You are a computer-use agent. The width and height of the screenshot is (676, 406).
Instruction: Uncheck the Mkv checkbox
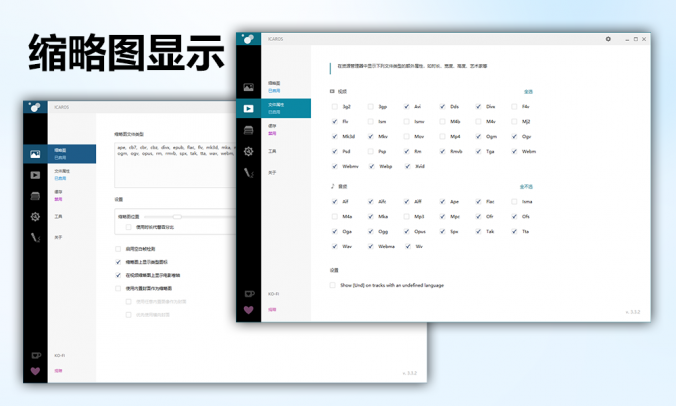[370, 137]
